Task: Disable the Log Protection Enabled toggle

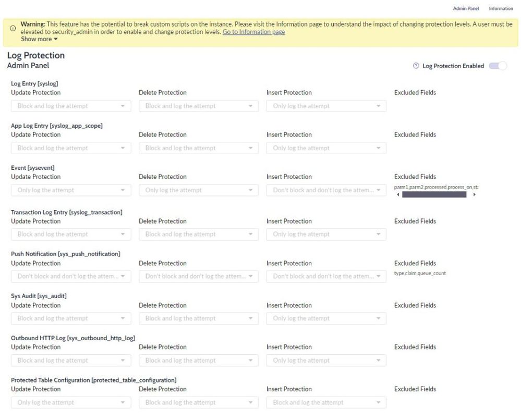Action: coord(498,66)
